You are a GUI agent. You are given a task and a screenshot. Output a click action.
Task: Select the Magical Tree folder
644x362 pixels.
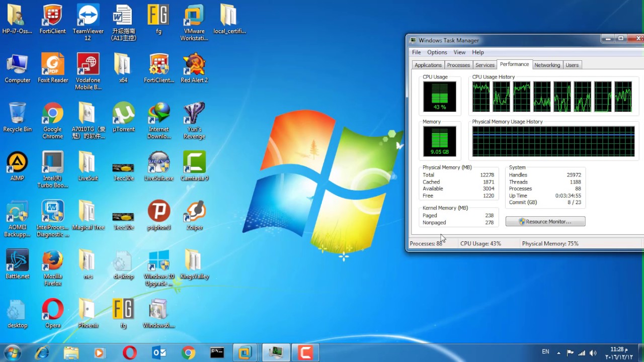[x=88, y=216]
